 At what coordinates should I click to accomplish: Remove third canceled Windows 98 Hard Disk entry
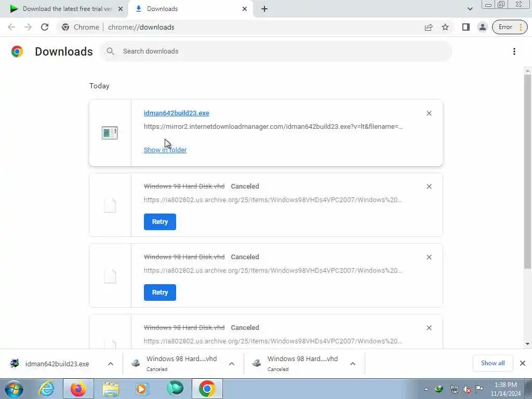(429, 328)
